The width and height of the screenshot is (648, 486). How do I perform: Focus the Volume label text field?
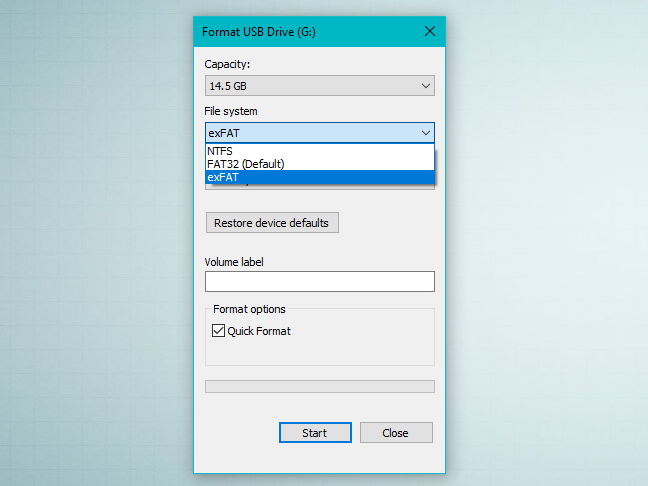tap(319, 281)
